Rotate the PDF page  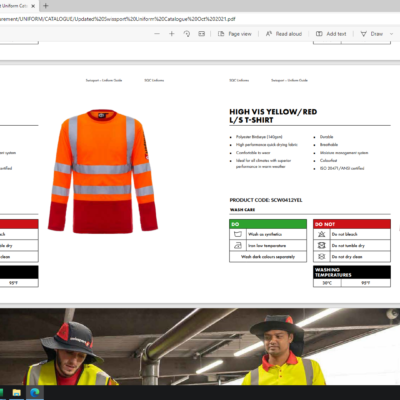click(x=187, y=34)
